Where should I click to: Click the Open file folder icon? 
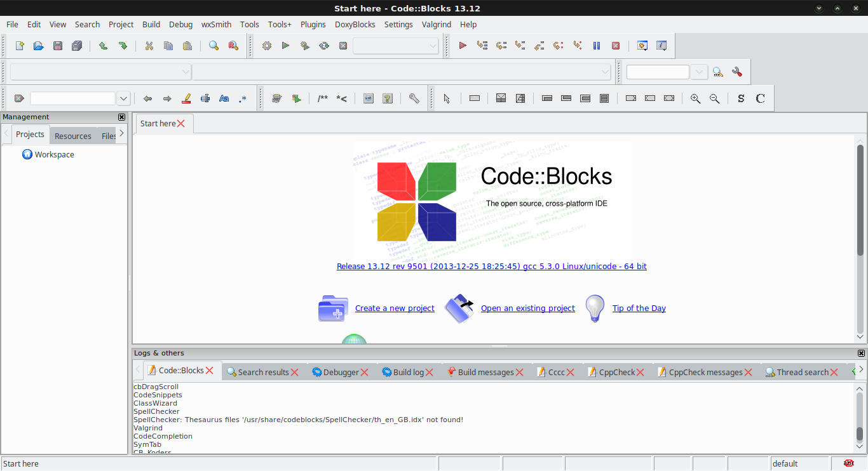39,46
